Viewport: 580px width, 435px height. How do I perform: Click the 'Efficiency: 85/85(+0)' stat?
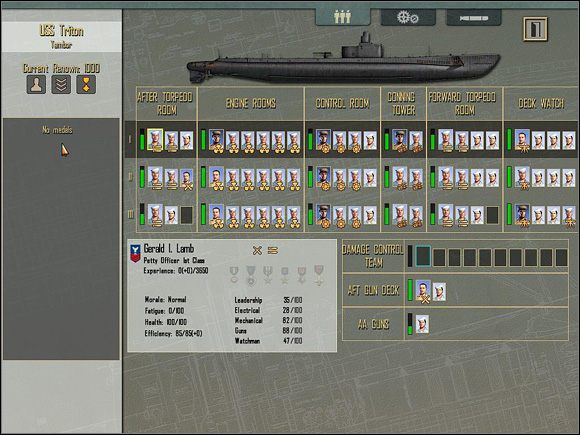point(173,334)
